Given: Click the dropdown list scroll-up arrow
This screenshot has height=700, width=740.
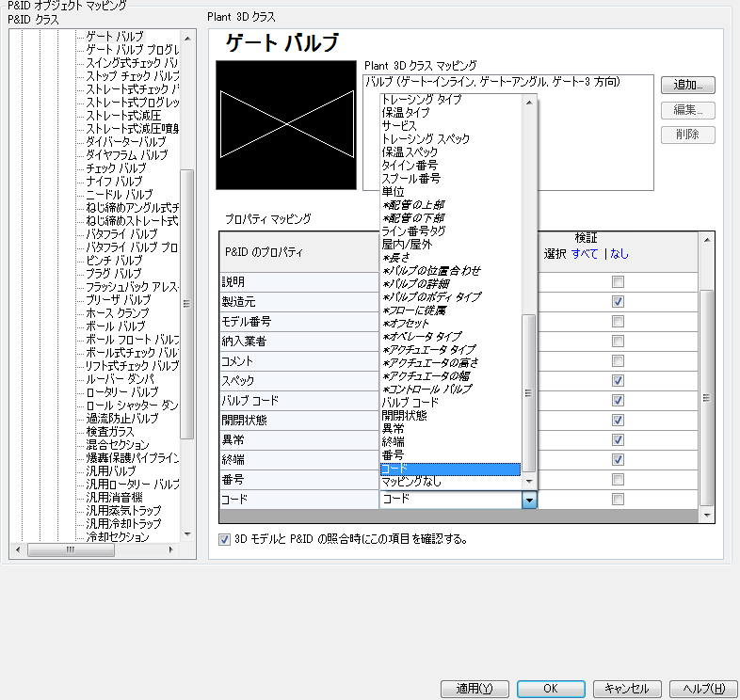Looking at the screenshot, I should pyautogui.click(x=529, y=103).
